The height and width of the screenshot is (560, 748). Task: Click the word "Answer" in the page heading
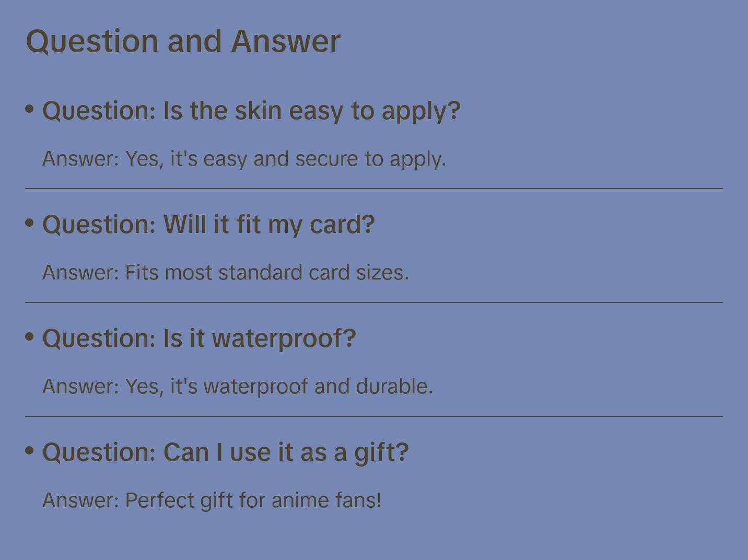click(x=286, y=41)
